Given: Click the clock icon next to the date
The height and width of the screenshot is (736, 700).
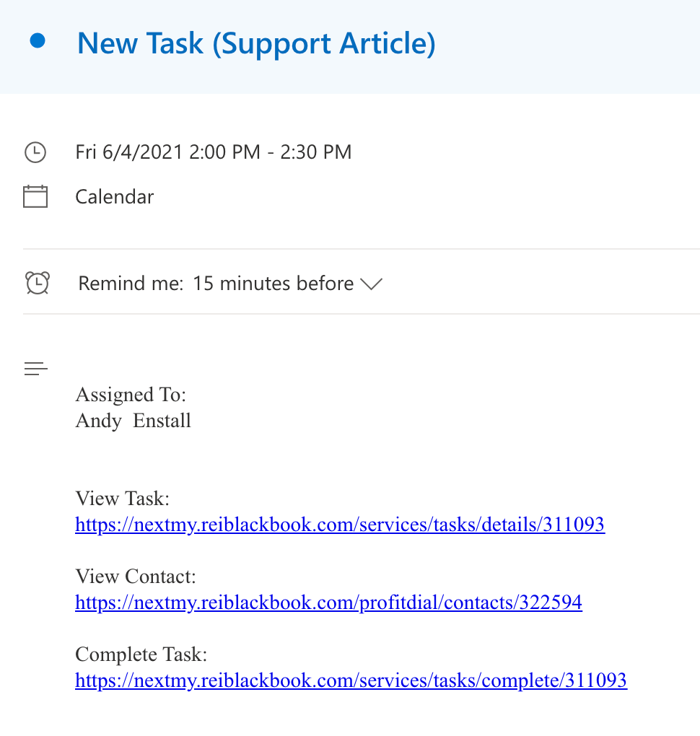Looking at the screenshot, I should coord(35,152).
